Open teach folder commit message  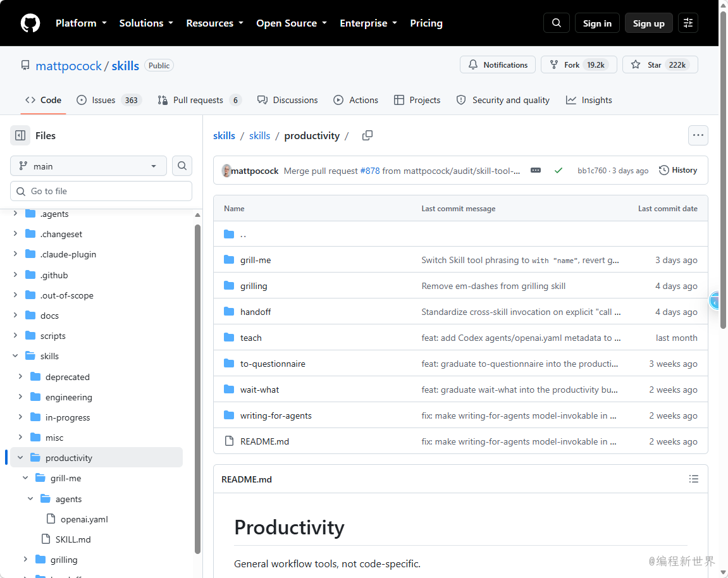coord(521,338)
